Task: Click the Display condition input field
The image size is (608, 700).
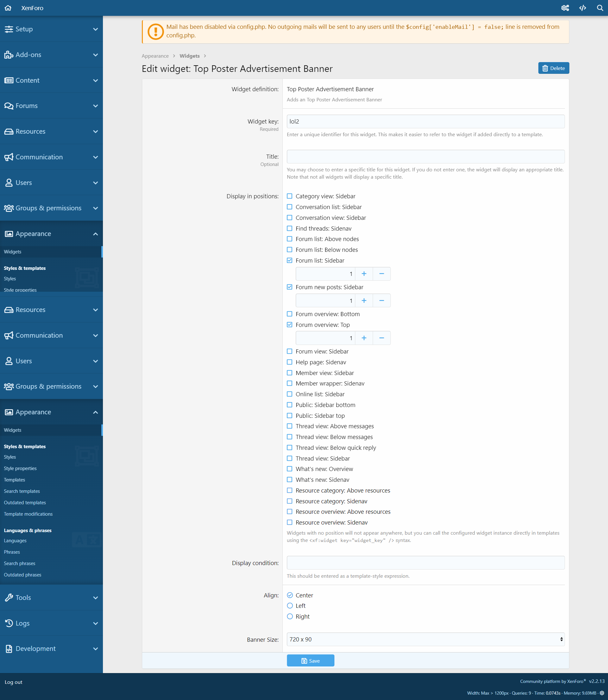Action: (426, 563)
